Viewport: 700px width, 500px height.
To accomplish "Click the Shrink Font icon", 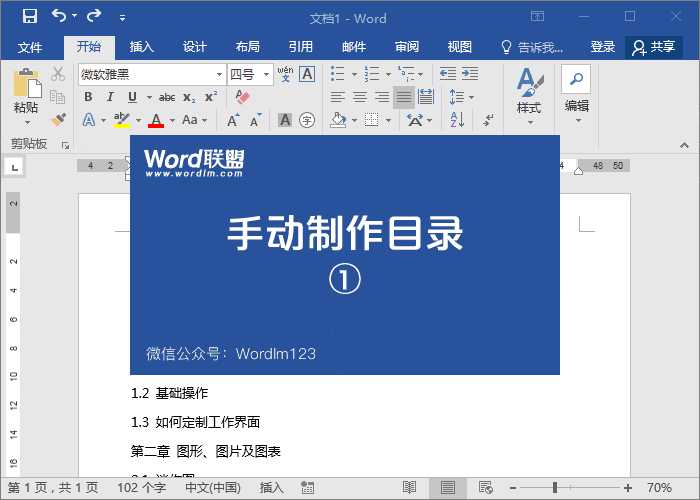I will [255, 120].
